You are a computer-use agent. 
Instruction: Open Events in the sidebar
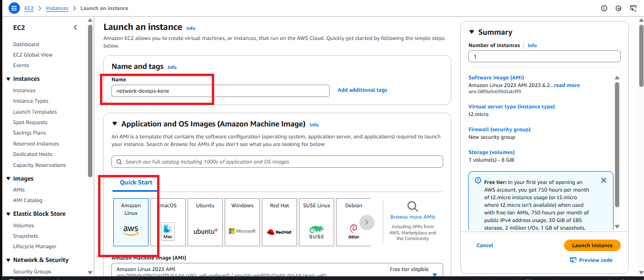21,65
